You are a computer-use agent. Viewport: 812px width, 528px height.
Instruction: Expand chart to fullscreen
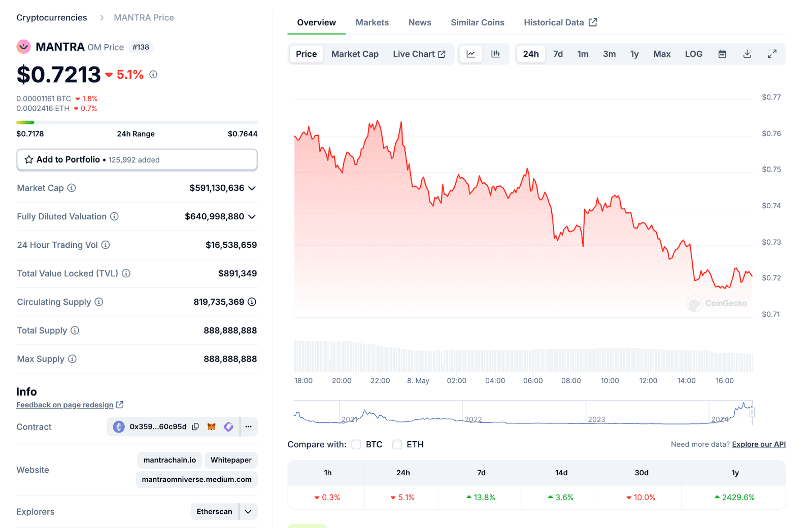[x=772, y=54]
